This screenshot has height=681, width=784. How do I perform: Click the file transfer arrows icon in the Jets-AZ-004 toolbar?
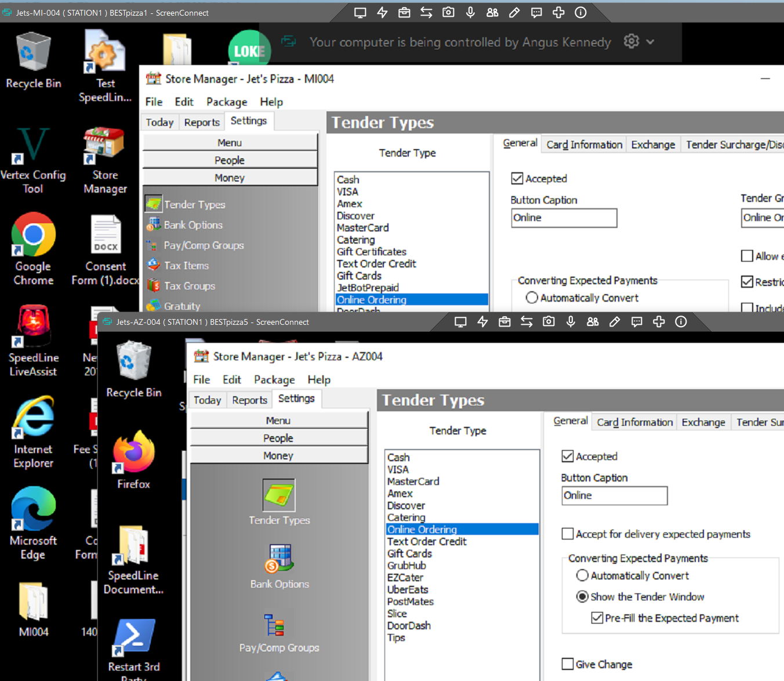[x=527, y=321]
